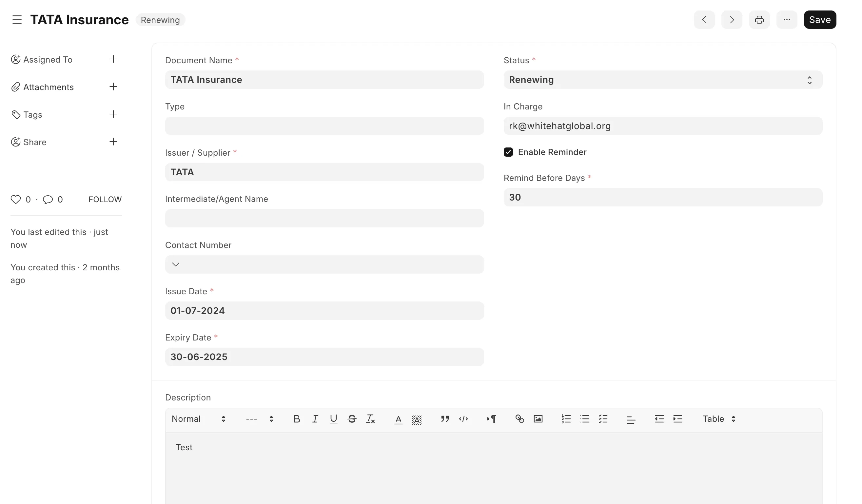Add a new tag
This screenshot has height=504, width=862.
[113, 114]
